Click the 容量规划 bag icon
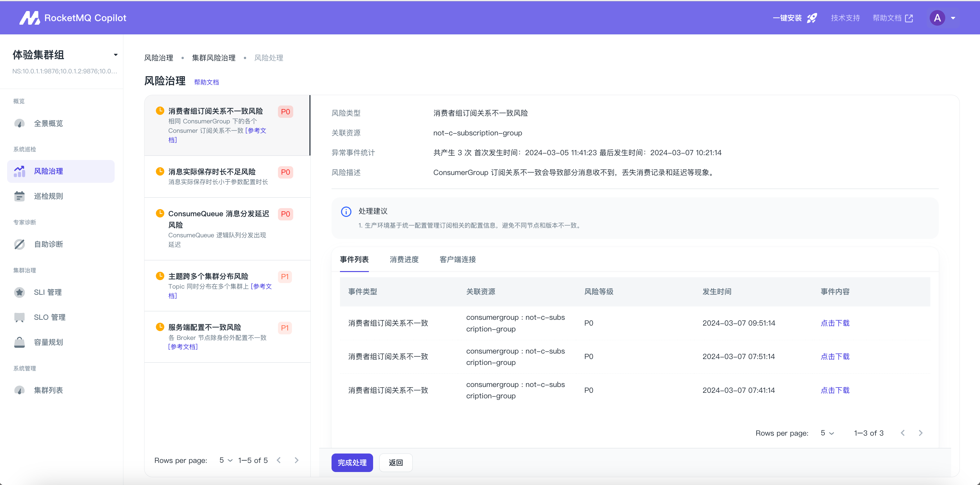This screenshot has height=485, width=980. 19,342
